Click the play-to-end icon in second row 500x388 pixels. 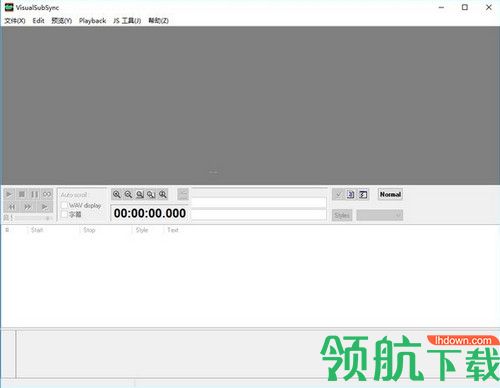point(44,207)
